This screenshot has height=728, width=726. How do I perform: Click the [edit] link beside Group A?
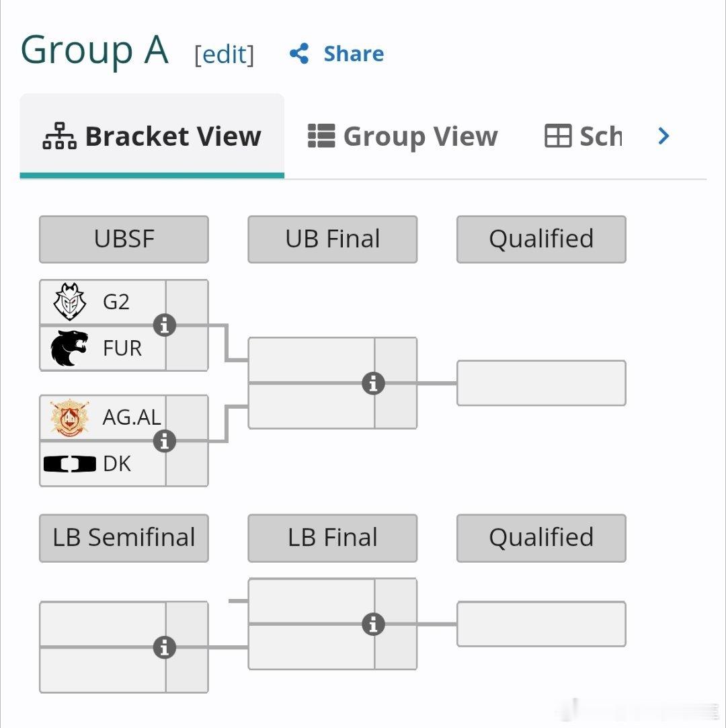coord(225,55)
